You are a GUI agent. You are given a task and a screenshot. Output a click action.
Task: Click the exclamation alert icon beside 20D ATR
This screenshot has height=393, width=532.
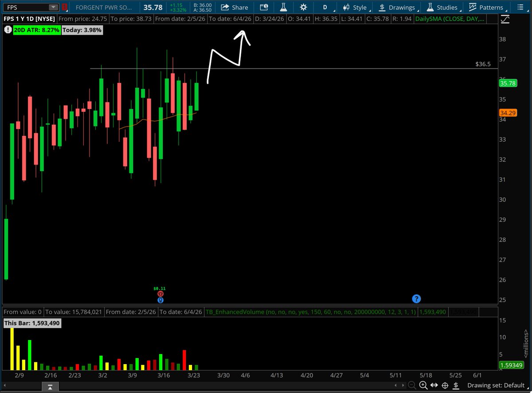pos(8,30)
